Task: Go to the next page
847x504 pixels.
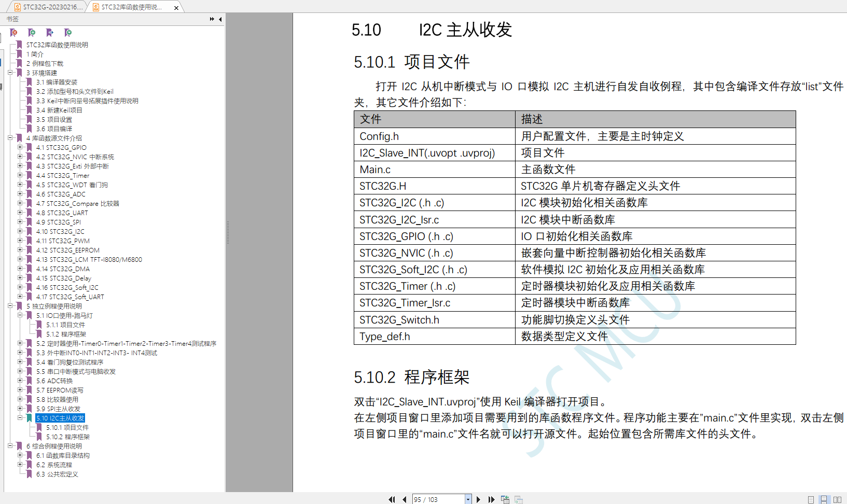Action: [478, 499]
